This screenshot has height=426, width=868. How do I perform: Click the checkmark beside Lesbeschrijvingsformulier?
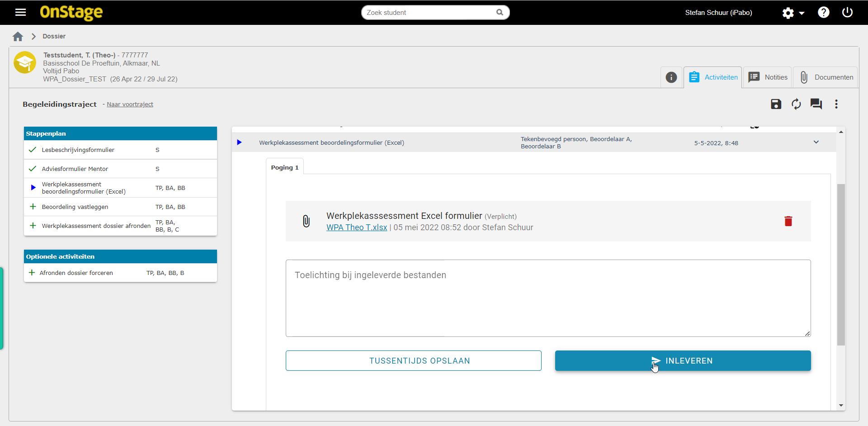33,150
